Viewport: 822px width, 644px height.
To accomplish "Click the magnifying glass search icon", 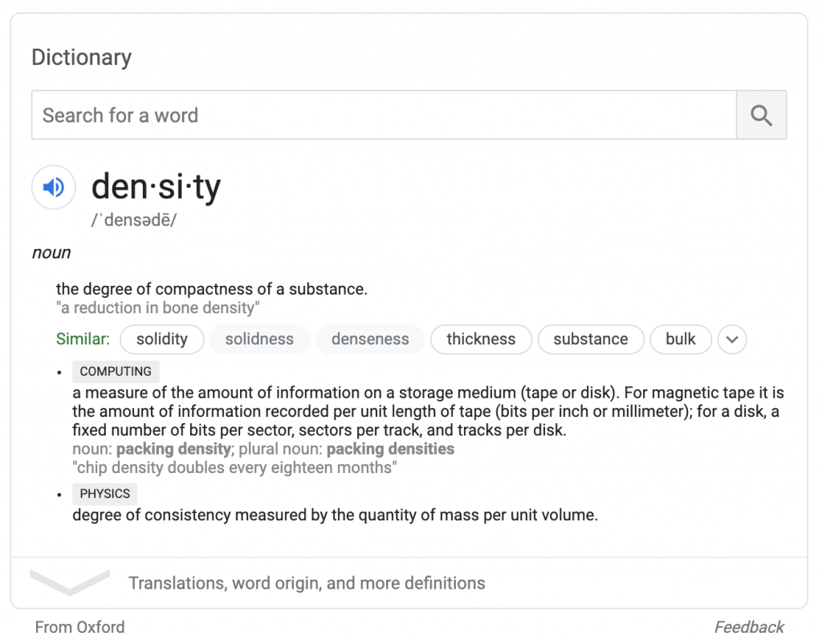I will (761, 116).
